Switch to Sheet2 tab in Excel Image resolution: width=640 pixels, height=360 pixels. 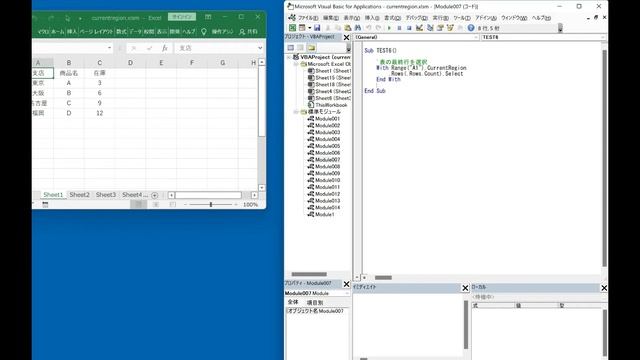[x=79, y=195]
